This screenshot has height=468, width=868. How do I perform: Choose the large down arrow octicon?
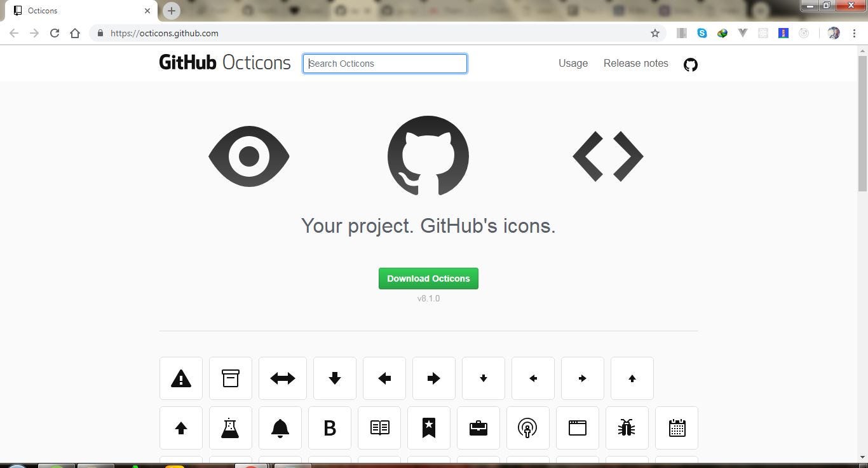[335, 378]
